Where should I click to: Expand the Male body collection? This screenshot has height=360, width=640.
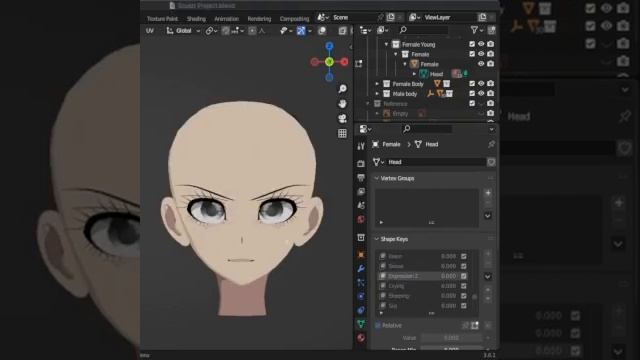tap(377, 93)
